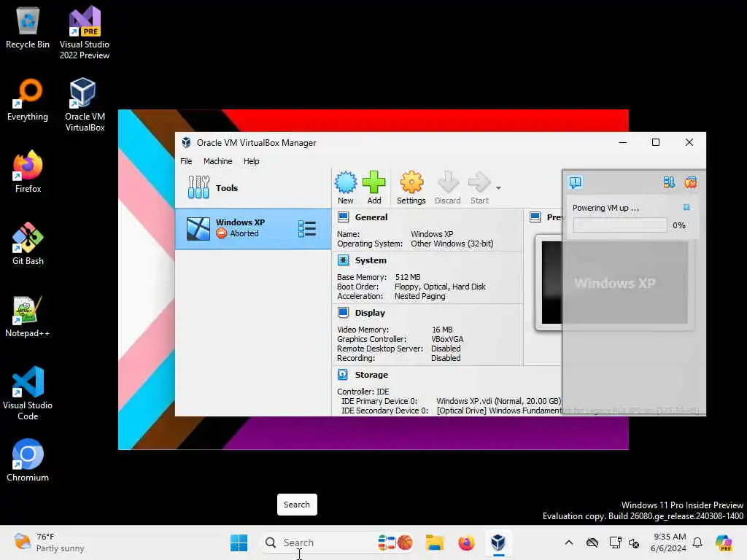Viewport: 747px width, 560px height.
Task: Open the Notepad++ desktop shortcut
Action: click(x=28, y=316)
